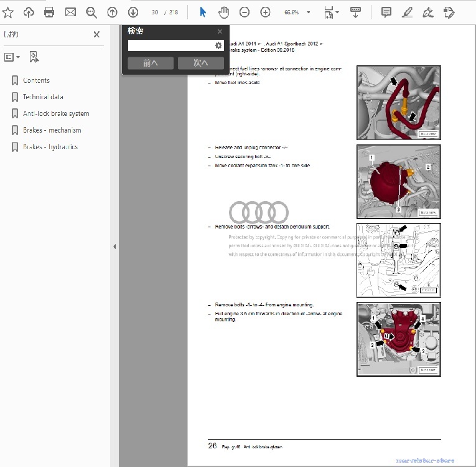Open the Anti-lock brake system bookmark
Viewport: 476px width, 467px height.
click(56, 113)
